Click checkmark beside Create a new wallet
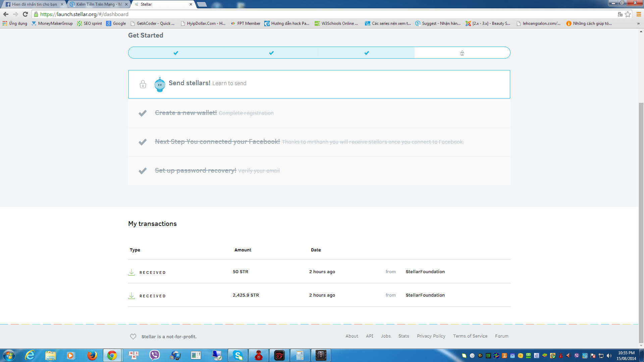This screenshot has height=362, width=644. 143,113
